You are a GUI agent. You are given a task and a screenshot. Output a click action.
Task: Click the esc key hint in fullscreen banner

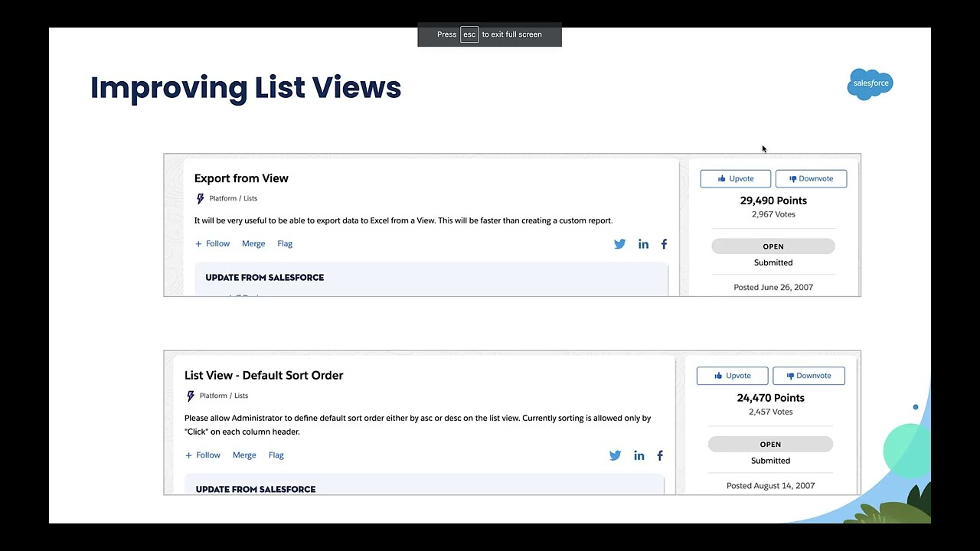tap(469, 34)
